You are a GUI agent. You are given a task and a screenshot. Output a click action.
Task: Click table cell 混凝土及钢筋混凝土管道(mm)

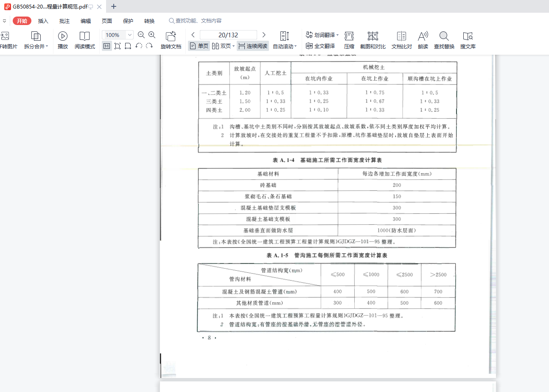click(259, 292)
